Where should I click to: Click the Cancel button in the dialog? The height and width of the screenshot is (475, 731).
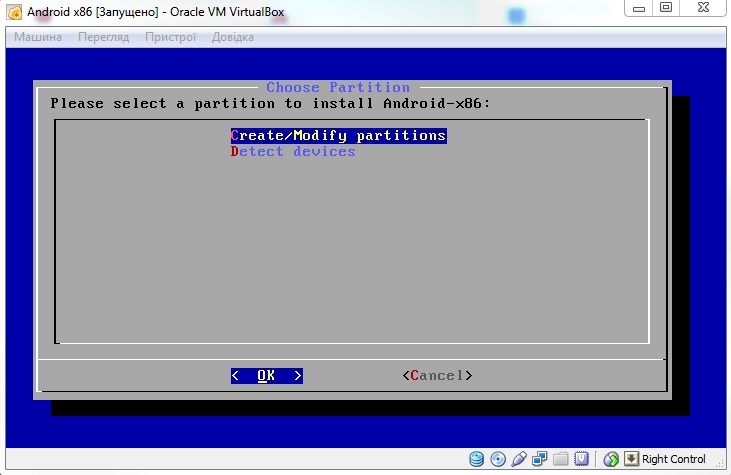437,376
